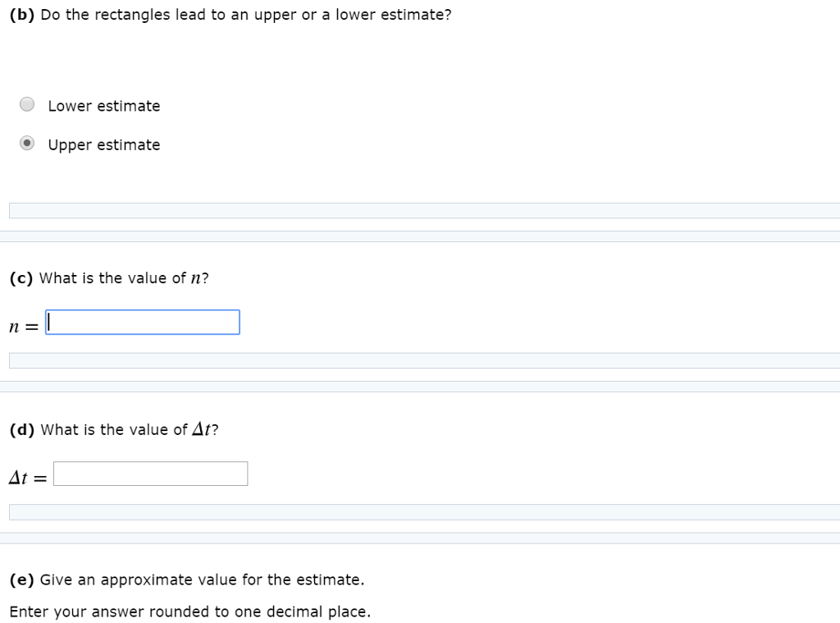Viewport: 840px width, 623px height.
Task: Click the feedback bar below part (d)
Action: point(424,512)
